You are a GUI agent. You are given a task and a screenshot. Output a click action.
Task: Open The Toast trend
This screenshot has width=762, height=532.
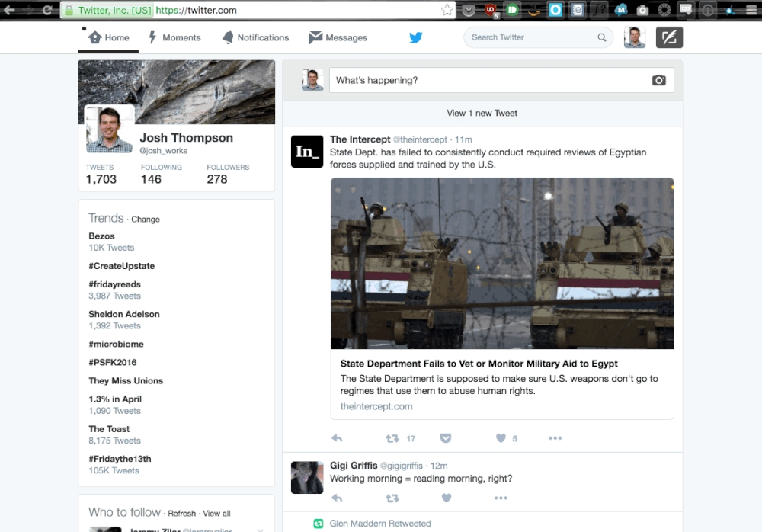click(x=109, y=429)
